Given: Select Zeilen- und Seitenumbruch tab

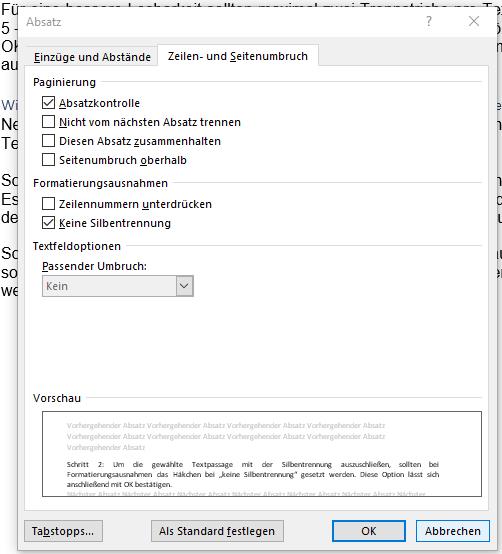Looking at the screenshot, I should (x=238, y=56).
